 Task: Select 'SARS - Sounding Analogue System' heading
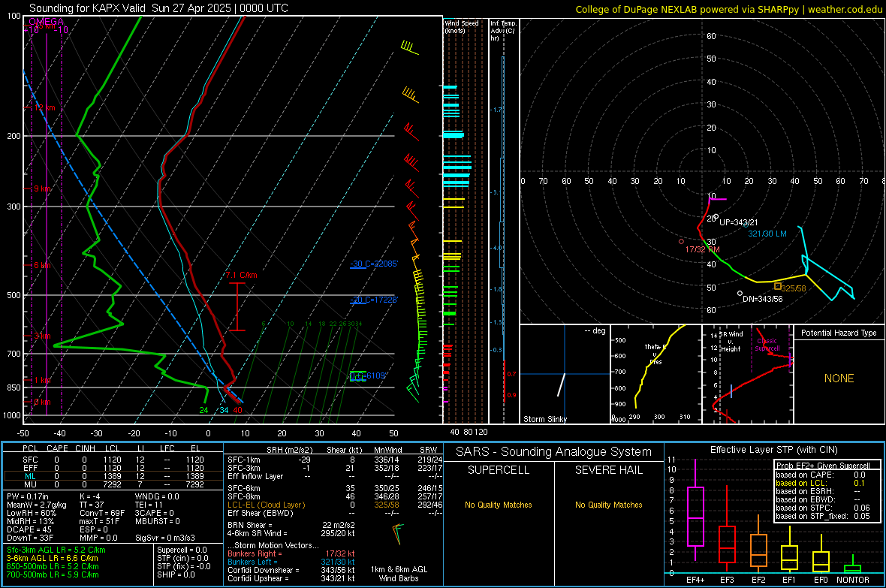coord(553,452)
